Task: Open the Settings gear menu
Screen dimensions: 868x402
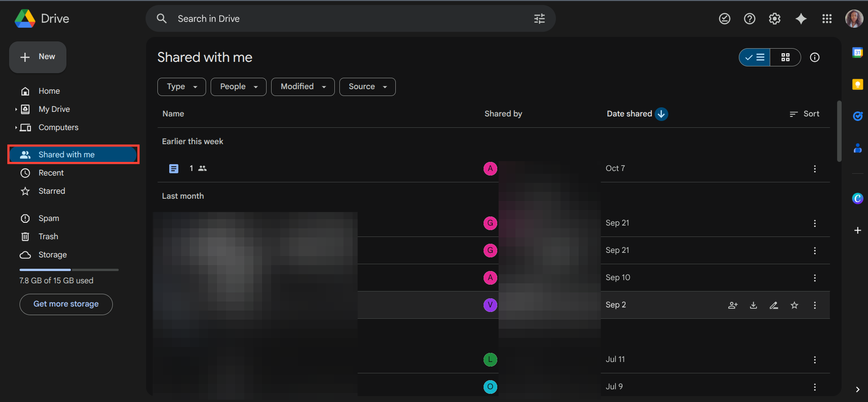Action: 774,19
